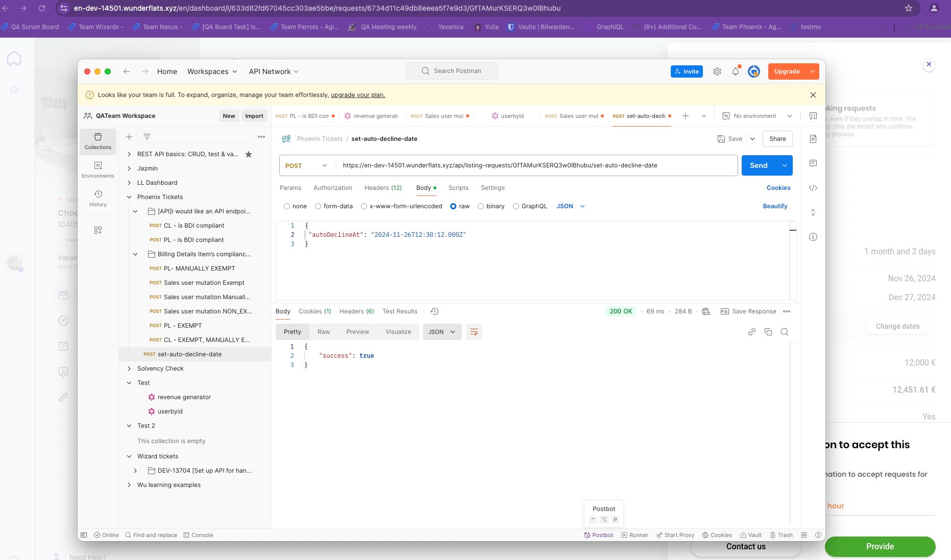Image resolution: width=951 pixels, height=560 pixels.
Task: Open the Collections sidebar panel
Action: (98, 141)
